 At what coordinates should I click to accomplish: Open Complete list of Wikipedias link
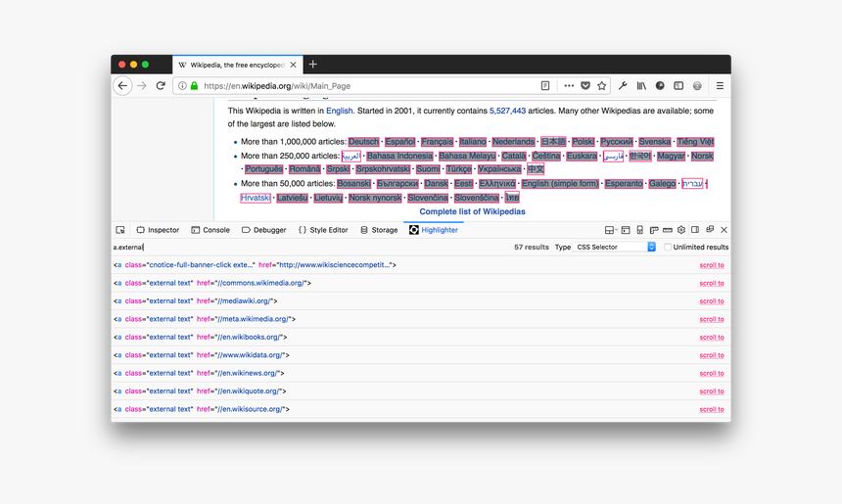(x=473, y=211)
